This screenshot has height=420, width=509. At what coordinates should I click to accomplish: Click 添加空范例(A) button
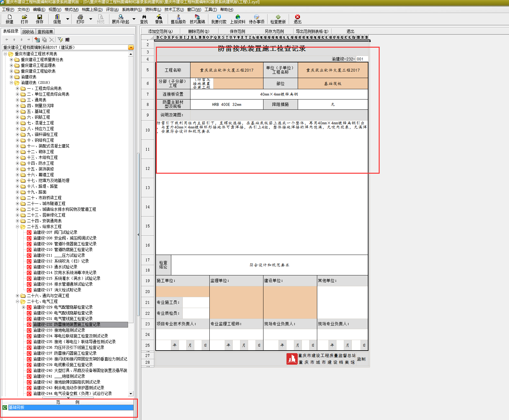click(x=160, y=31)
